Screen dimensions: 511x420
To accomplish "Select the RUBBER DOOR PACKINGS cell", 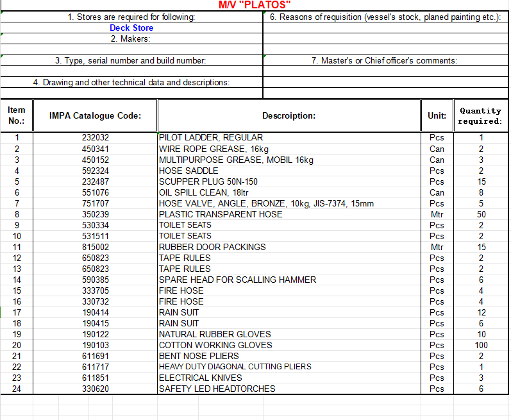I will (x=212, y=247).
